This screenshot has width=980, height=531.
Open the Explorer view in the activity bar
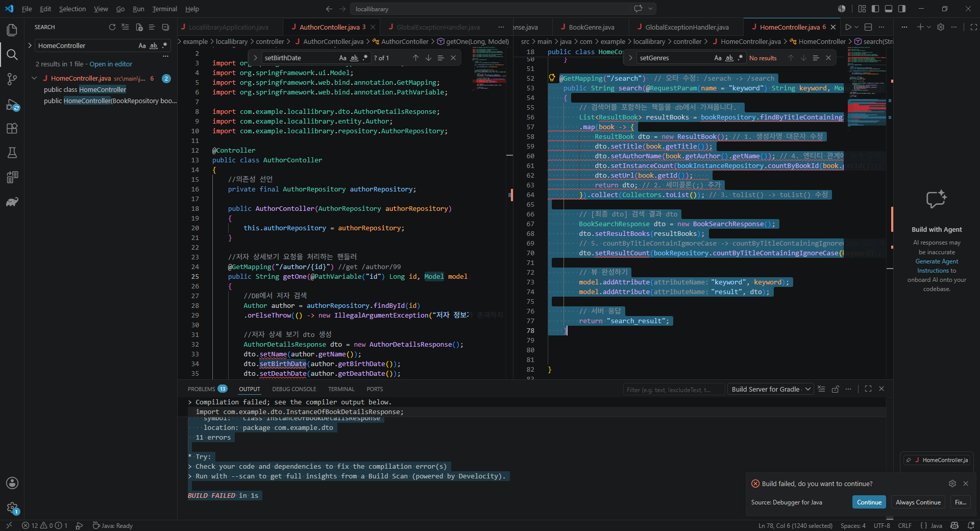[12, 30]
